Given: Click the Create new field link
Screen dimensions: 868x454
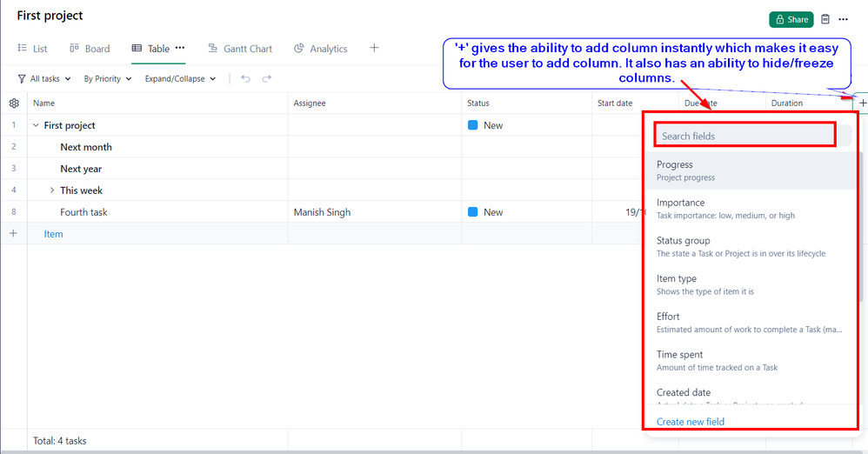Looking at the screenshot, I should (x=690, y=422).
